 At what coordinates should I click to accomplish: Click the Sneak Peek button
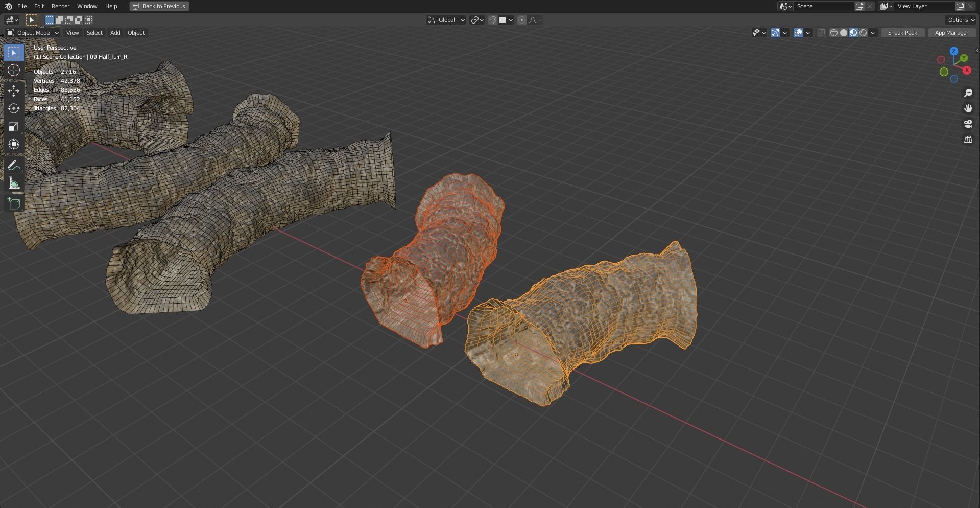tap(902, 33)
